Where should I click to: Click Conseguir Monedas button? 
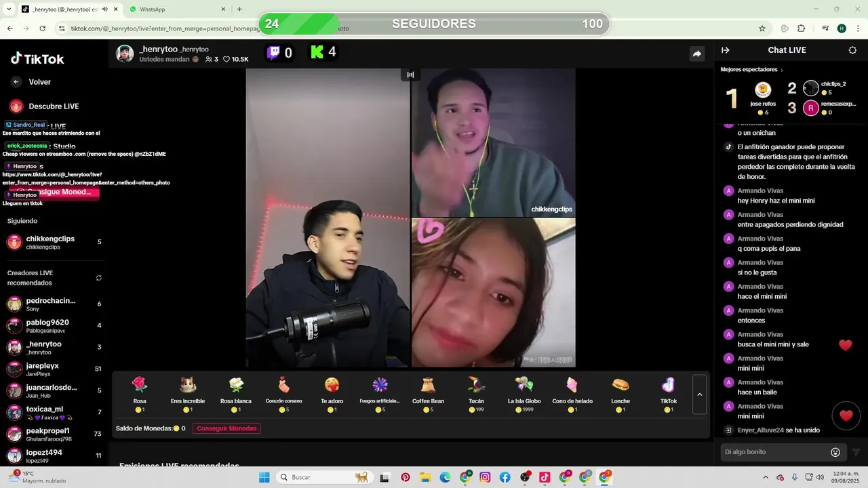(x=226, y=428)
